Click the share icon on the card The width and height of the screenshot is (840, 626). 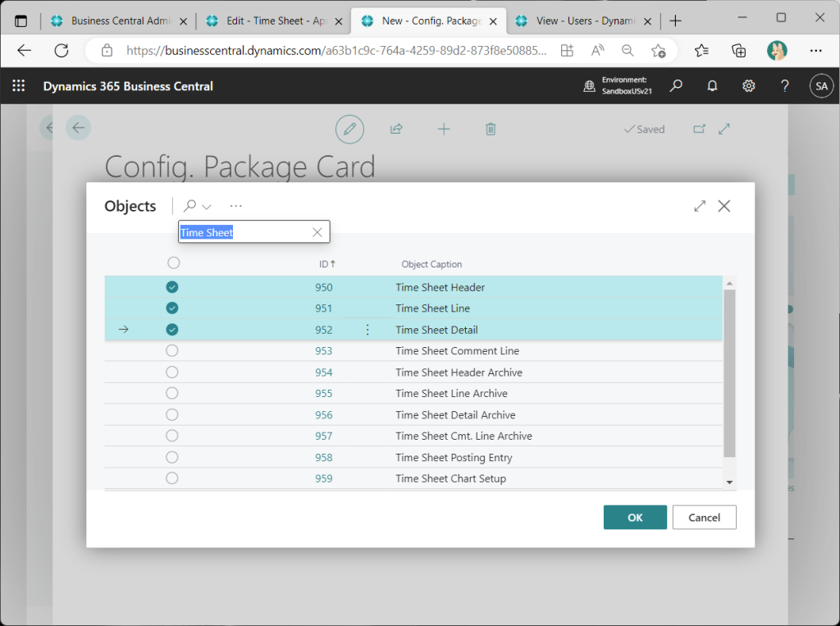(396, 129)
